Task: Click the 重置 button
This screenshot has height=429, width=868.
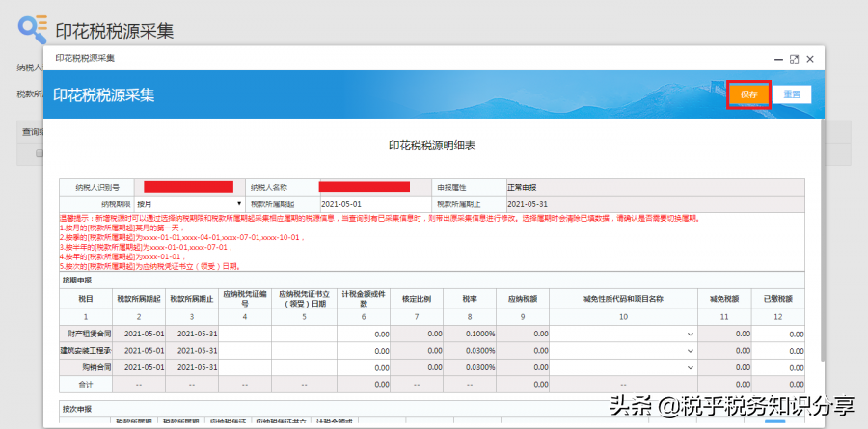Action: [792, 94]
